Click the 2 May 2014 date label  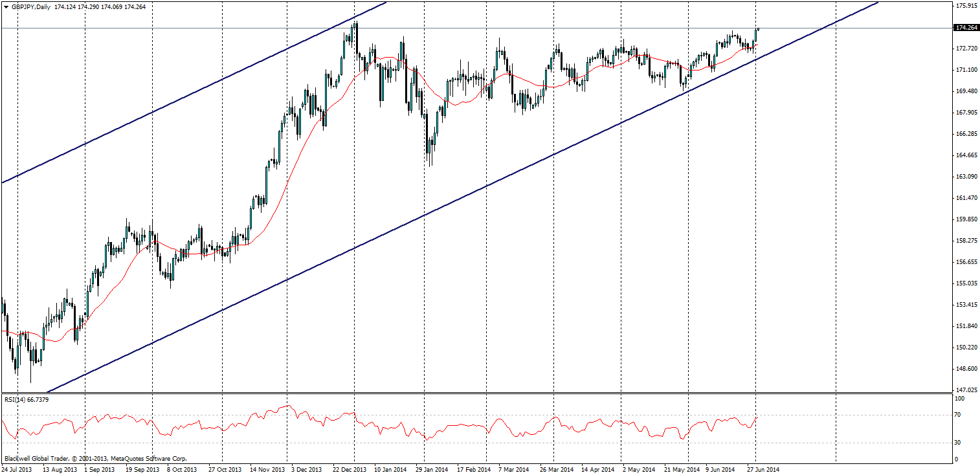click(x=639, y=470)
